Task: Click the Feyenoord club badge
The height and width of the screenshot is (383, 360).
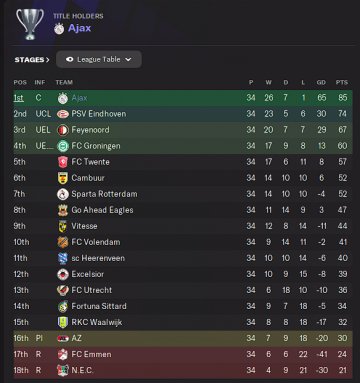Action: (x=63, y=130)
